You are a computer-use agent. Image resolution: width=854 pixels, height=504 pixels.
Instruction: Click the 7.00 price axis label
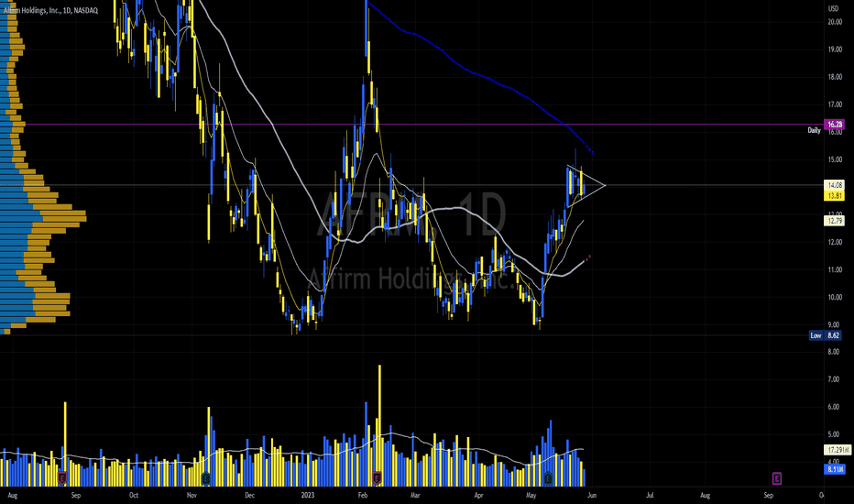click(x=834, y=379)
